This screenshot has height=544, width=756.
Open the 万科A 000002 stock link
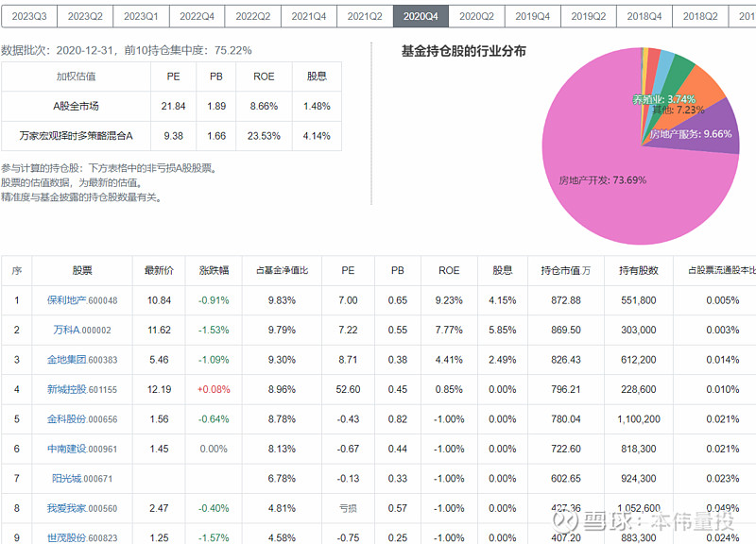(x=82, y=330)
